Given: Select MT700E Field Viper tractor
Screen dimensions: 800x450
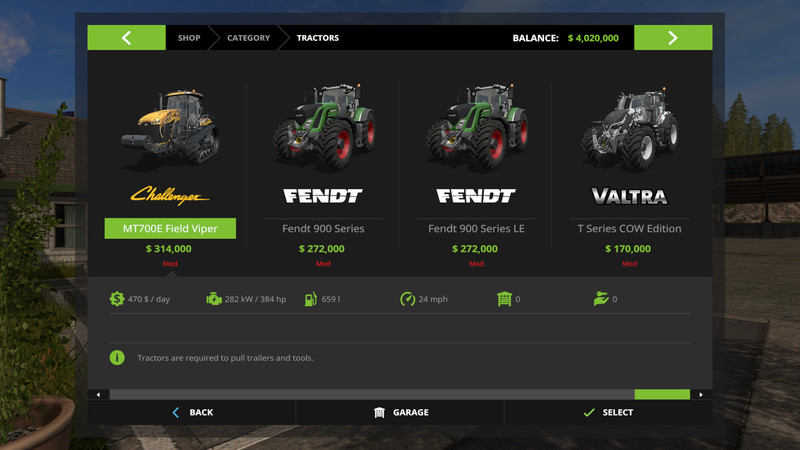Looking at the screenshot, I should pos(170,229).
